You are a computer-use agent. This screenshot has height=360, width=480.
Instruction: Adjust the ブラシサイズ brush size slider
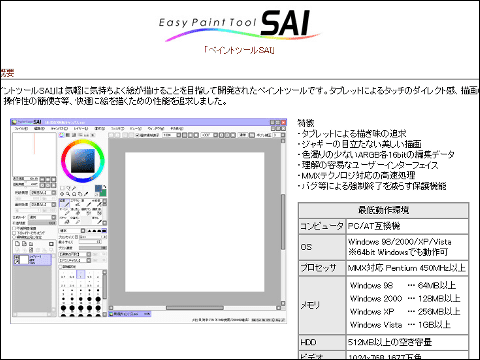pyautogui.click(x=93, y=237)
